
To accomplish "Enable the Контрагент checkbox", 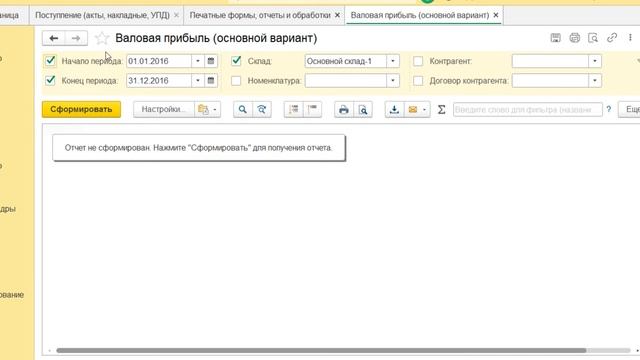I will click(x=418, y=61).
